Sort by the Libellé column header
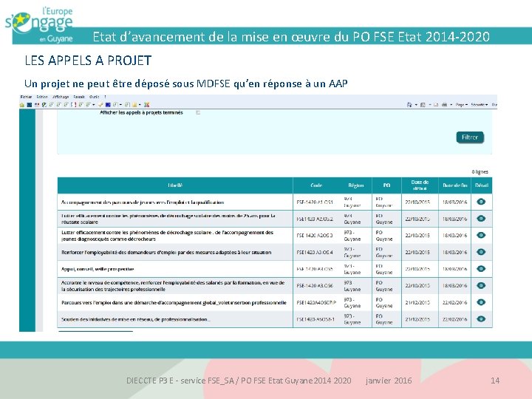Screen dimensions: 532x399 175,185
